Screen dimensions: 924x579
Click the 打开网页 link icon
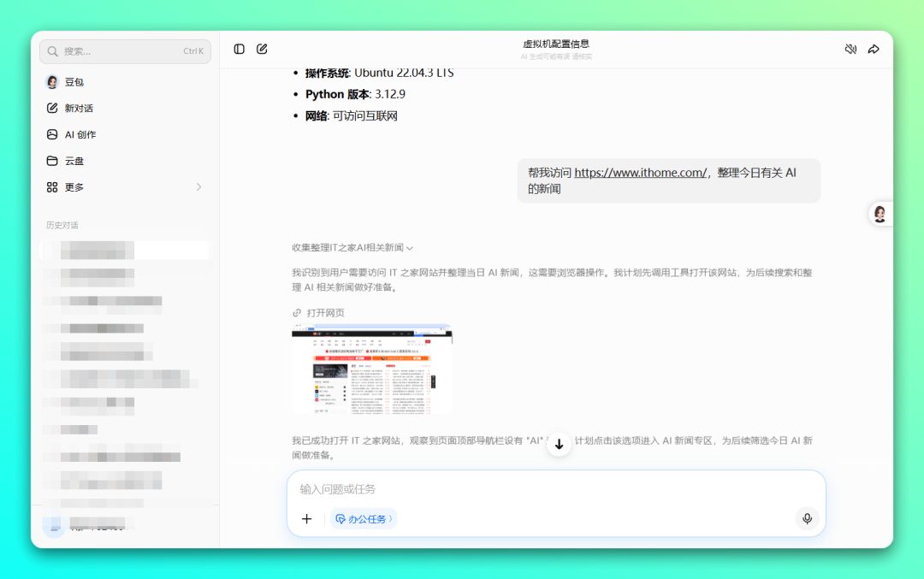click(297, 313)
